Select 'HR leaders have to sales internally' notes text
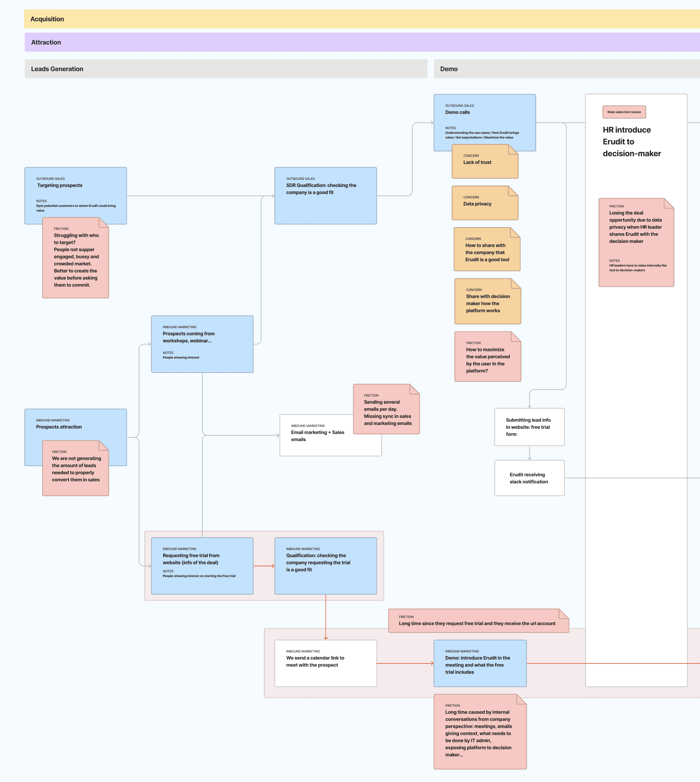700x782 pixels. (x=638, y=268)
